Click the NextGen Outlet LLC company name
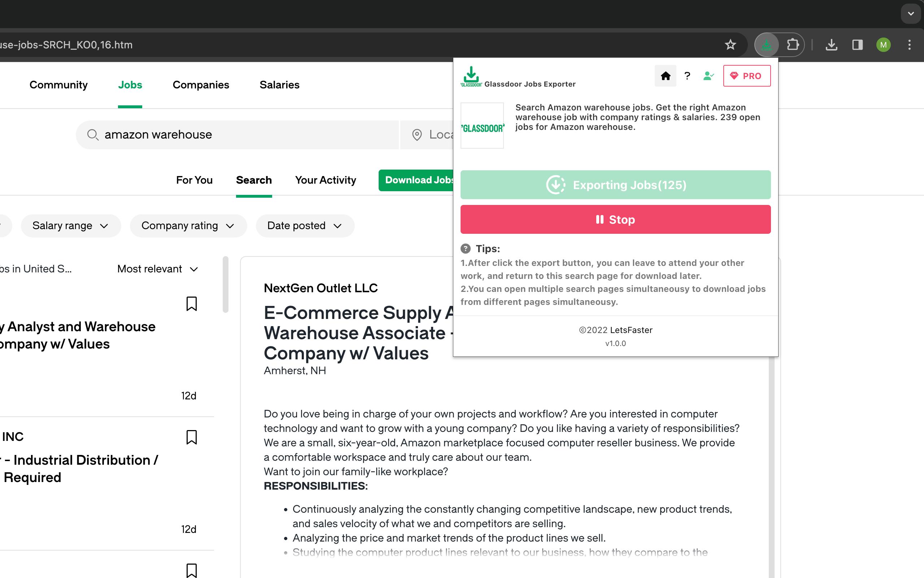The width and height of the screenshot is (924, 578). [321, 288]
